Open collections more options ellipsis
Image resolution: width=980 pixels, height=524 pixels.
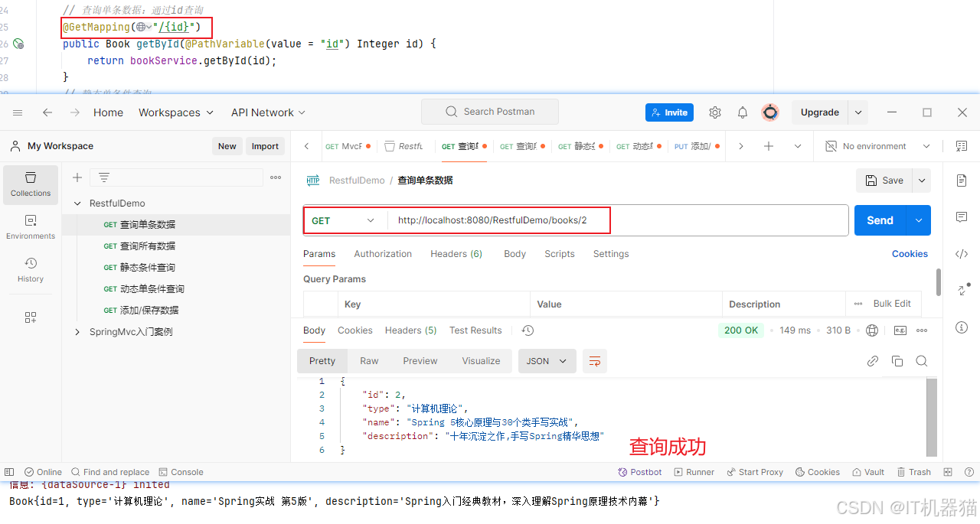(x=276, y=177)
